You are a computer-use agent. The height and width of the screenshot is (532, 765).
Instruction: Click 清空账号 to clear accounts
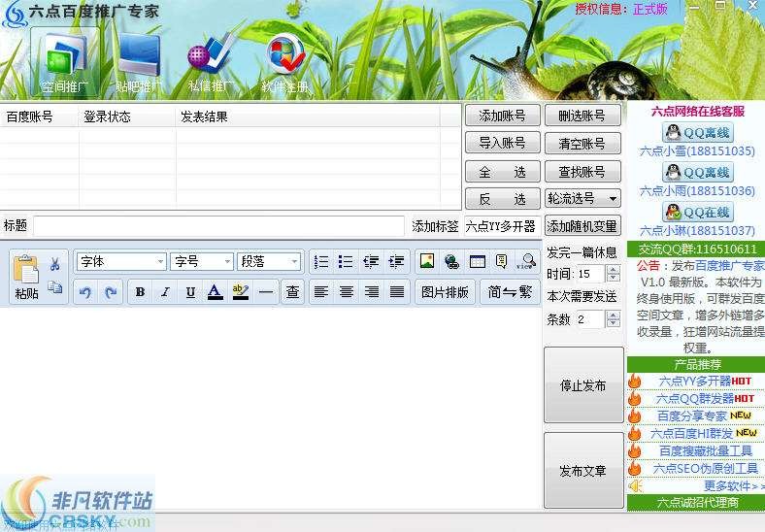[x=582, y=143]
